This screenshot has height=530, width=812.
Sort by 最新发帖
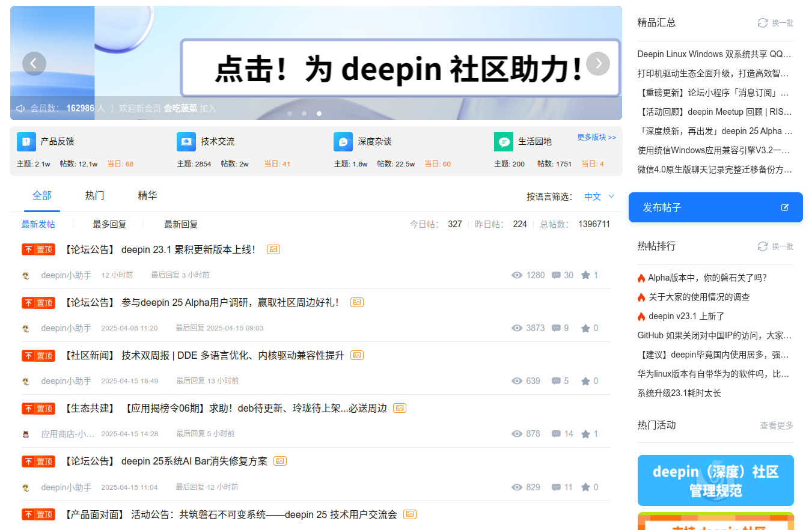(x=38, y=224)
